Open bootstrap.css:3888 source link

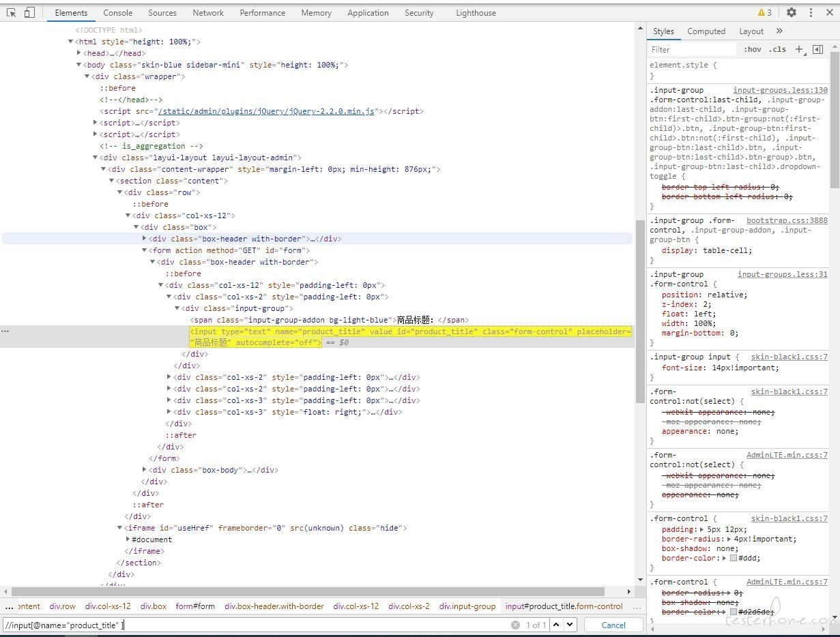[787, 220]
